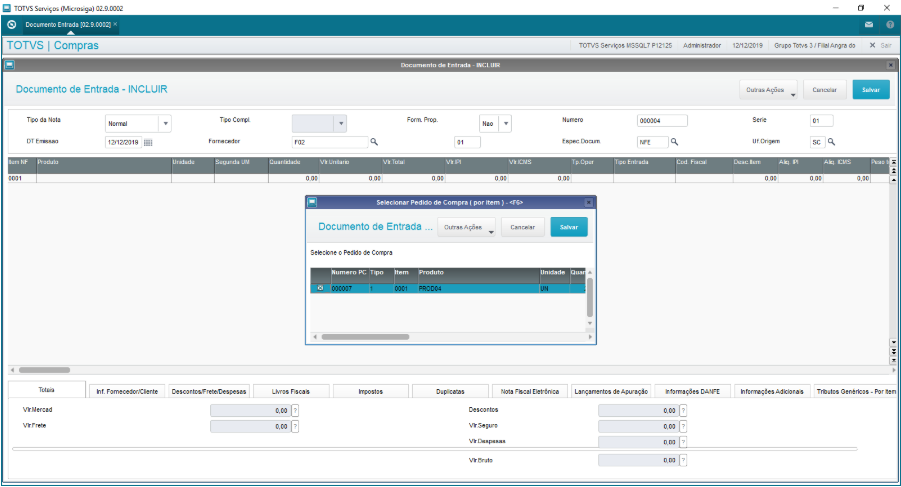This screenshot has height=487, width=901.
Task: Click Quantidade column header in main grid
Action: coord(293,163)
